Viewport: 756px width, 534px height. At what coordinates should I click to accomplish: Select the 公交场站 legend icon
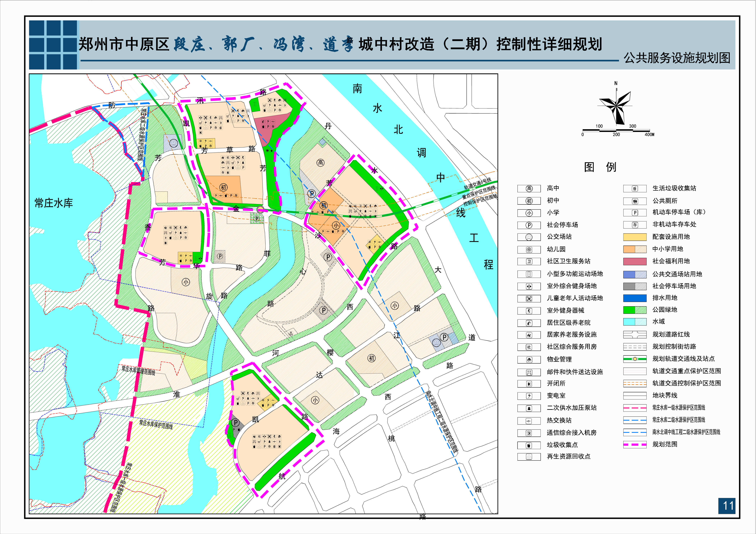pyautogui.click(x=529, y=237)
